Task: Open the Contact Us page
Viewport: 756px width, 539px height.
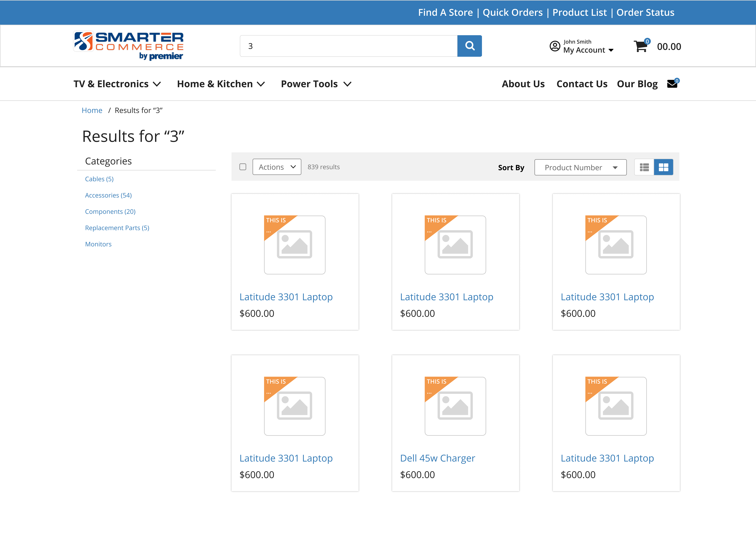Action: tap(582, 84)
